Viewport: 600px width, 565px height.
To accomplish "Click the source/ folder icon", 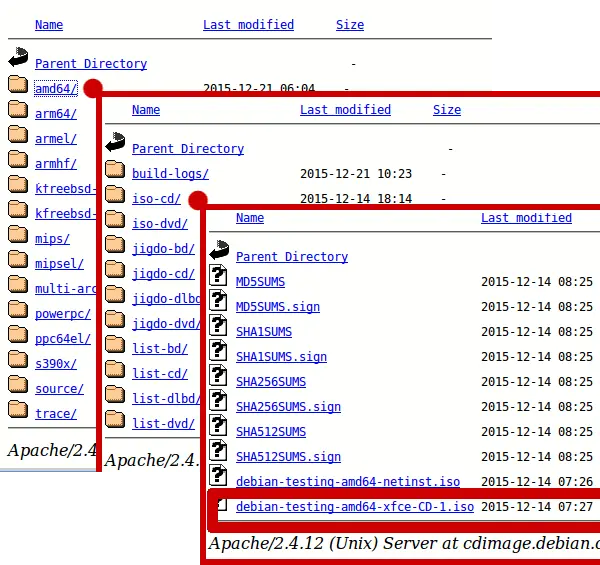I will point(18,385).
